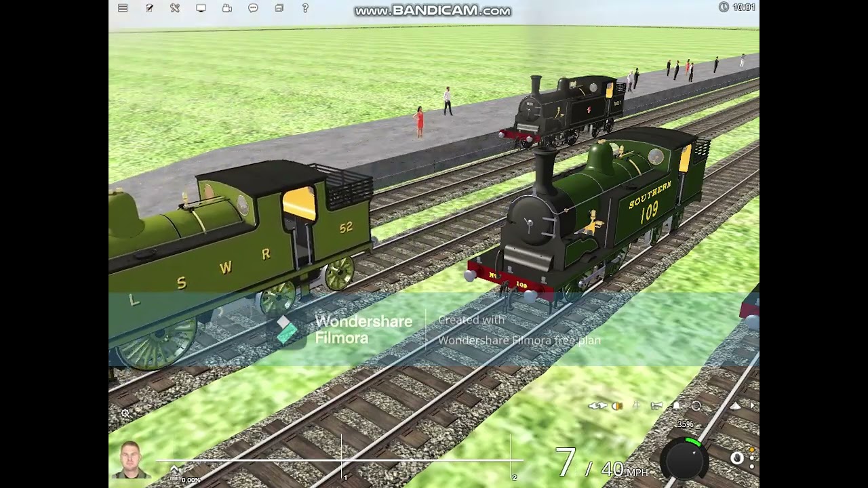Open the tools wrench icon
The height and width of the screenshot is (488, 868).
point(175,8)
